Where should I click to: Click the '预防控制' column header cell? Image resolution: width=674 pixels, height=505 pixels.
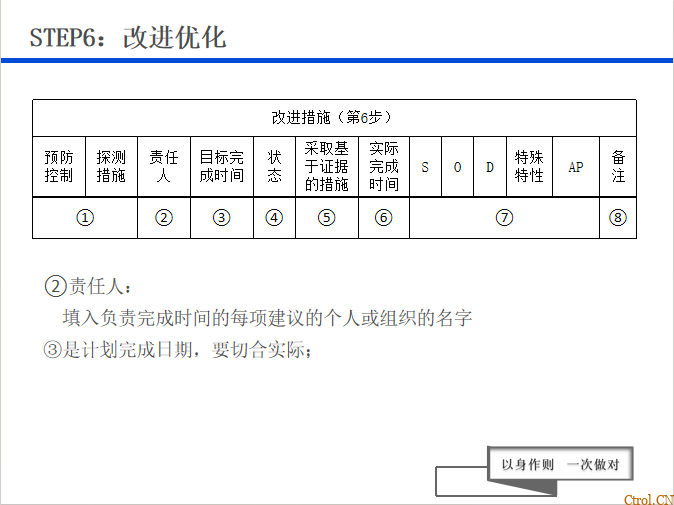pyautogui.click(x=59, y=167)
